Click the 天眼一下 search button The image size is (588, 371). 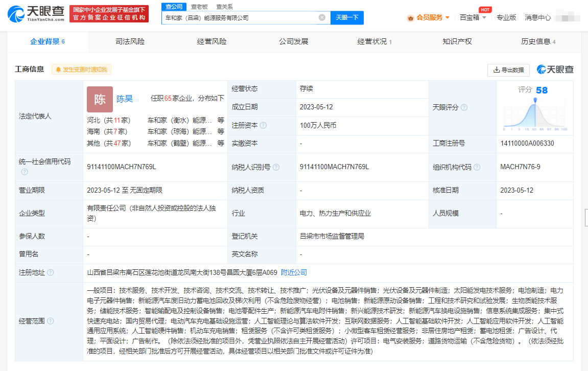coord(347,17)
